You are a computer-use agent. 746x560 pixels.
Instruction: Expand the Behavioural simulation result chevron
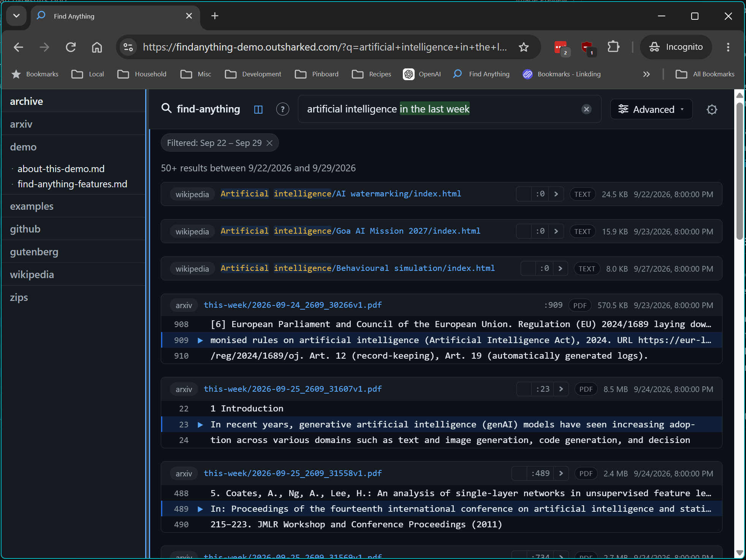pos(560,269)
